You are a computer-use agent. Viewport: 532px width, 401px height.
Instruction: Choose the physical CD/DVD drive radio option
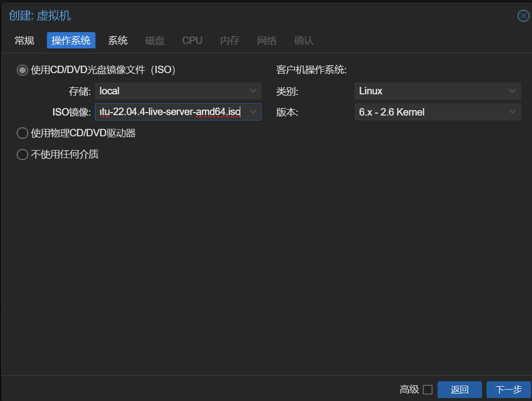pyautogui.click(x=22, y=133)
